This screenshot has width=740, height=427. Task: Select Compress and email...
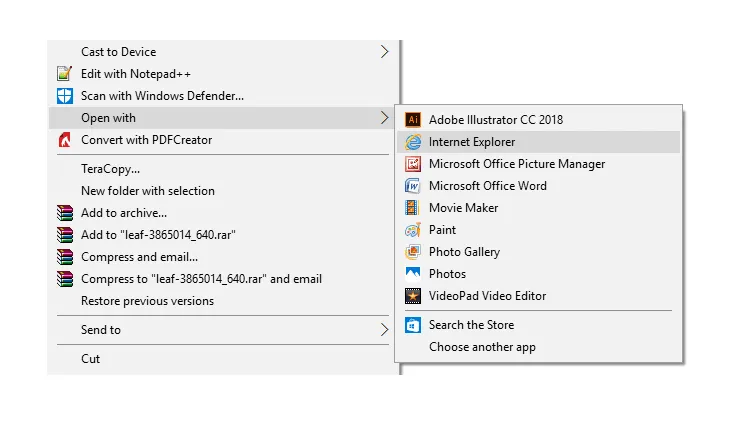tap(223, 257)
